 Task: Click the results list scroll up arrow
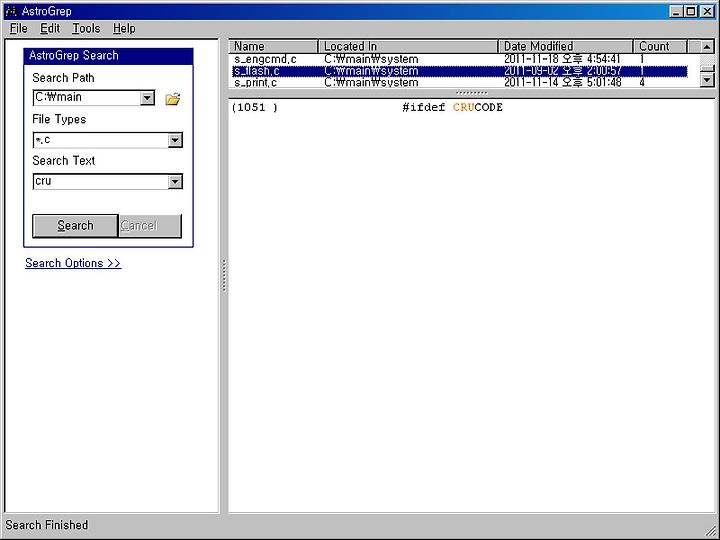[x=707, y=46]
